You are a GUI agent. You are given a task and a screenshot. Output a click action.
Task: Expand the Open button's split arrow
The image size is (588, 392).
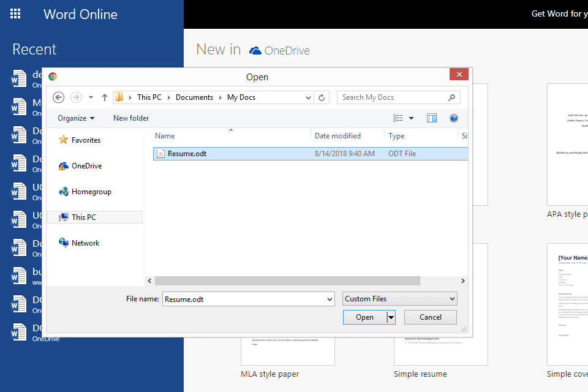[391, 317]
